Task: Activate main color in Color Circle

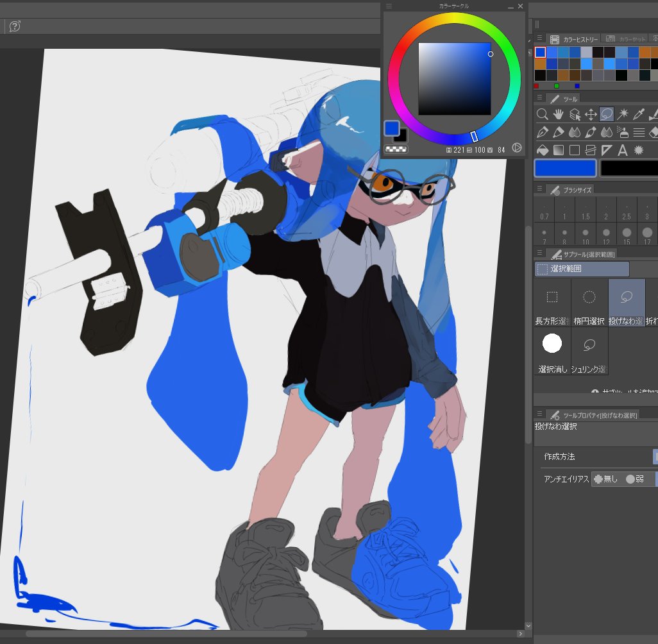Action: click(x=391, y=128)
